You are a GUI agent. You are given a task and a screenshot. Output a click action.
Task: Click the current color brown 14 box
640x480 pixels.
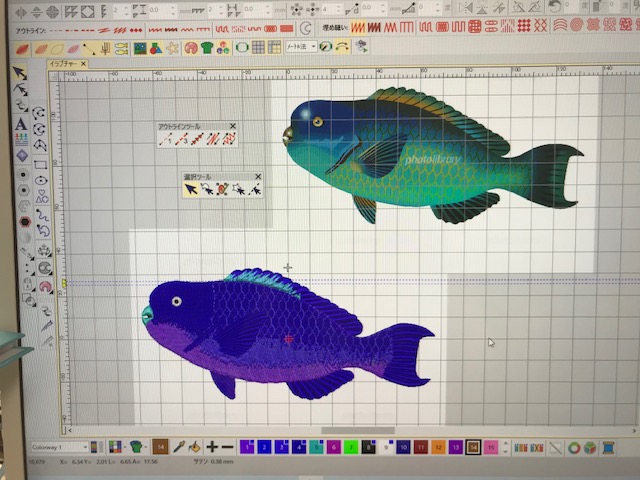(160, 447)
